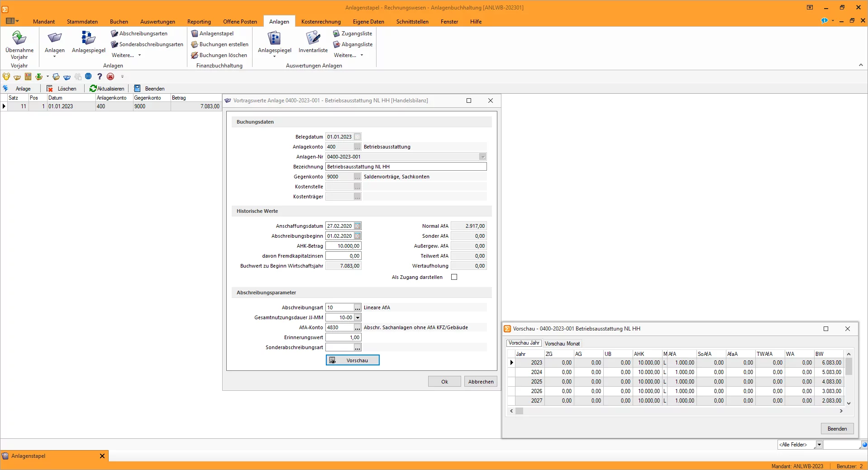The height and width of the screenshot is (470, 868).
Task: Open the Belegdatum calendar picker
Action: point(358,137)
